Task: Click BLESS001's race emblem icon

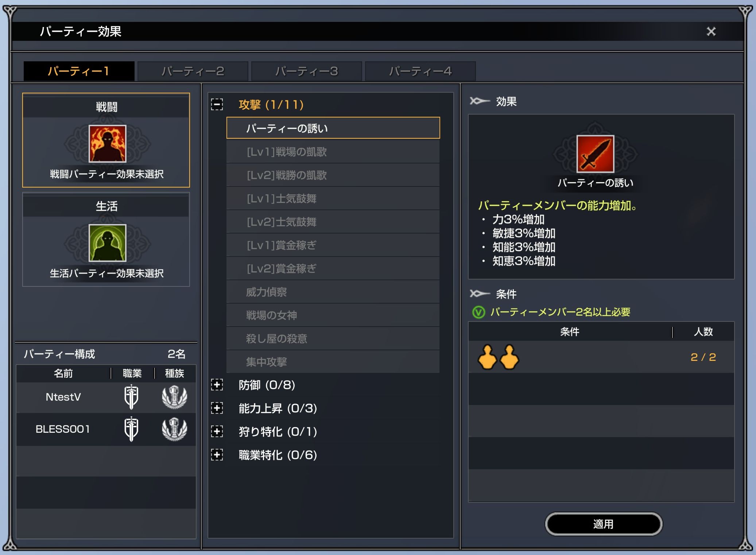Action: coord(174,429)
